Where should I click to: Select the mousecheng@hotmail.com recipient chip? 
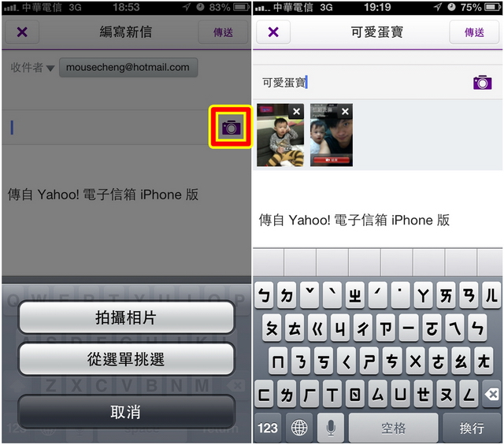(128, 67)
